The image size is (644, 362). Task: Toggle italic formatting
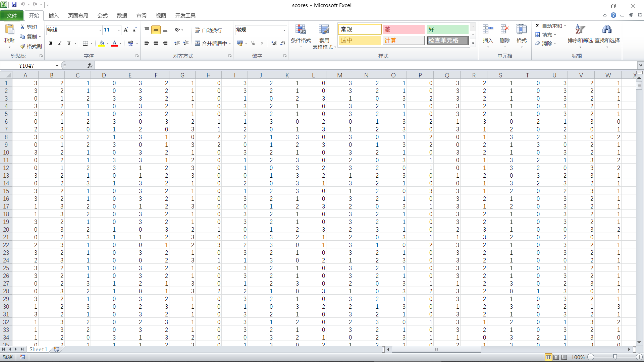point(60,43)
